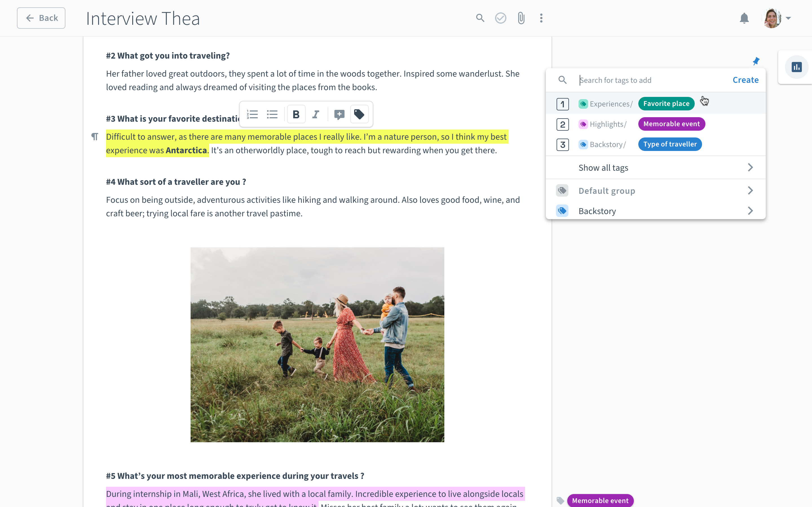Screen dimensions: 812x507
Task: Insert a bulleted list from floating toolbar
Action: tap(272, 114)
